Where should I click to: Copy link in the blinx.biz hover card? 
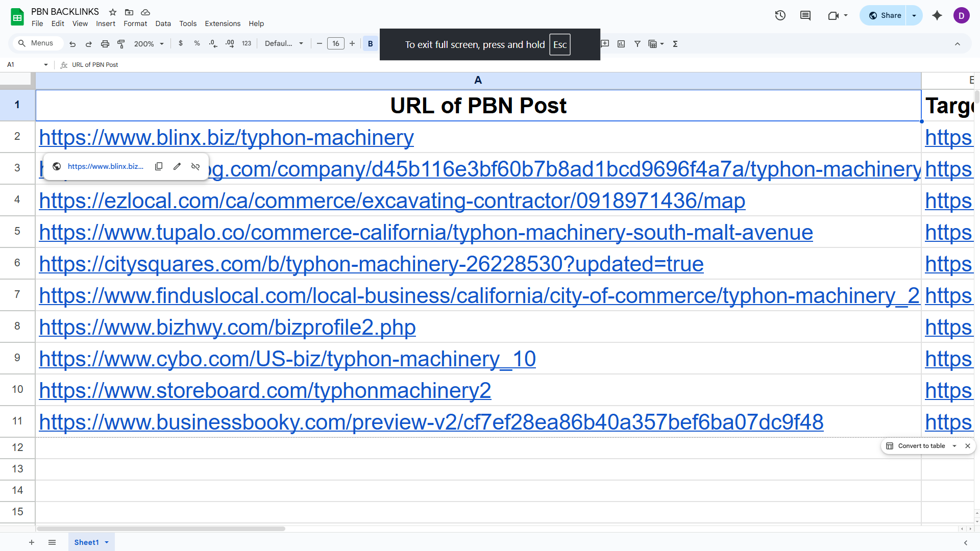[x=159, y=166]
